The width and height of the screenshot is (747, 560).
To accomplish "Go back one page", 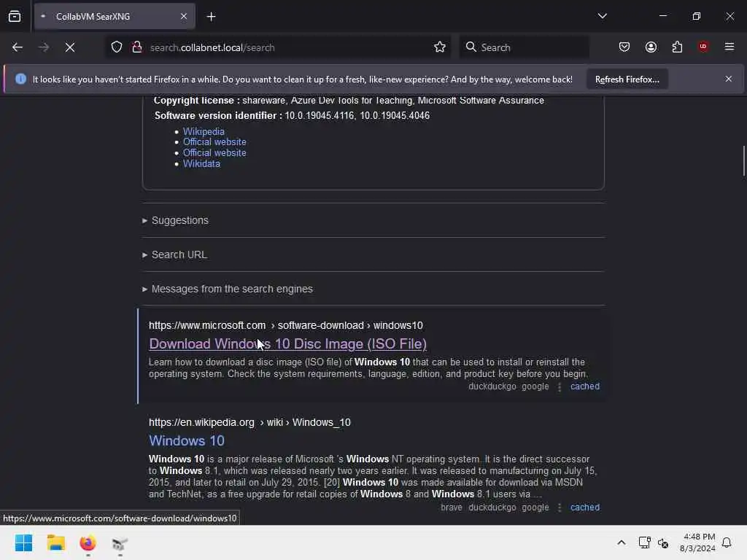I will [x=18, y=47].
